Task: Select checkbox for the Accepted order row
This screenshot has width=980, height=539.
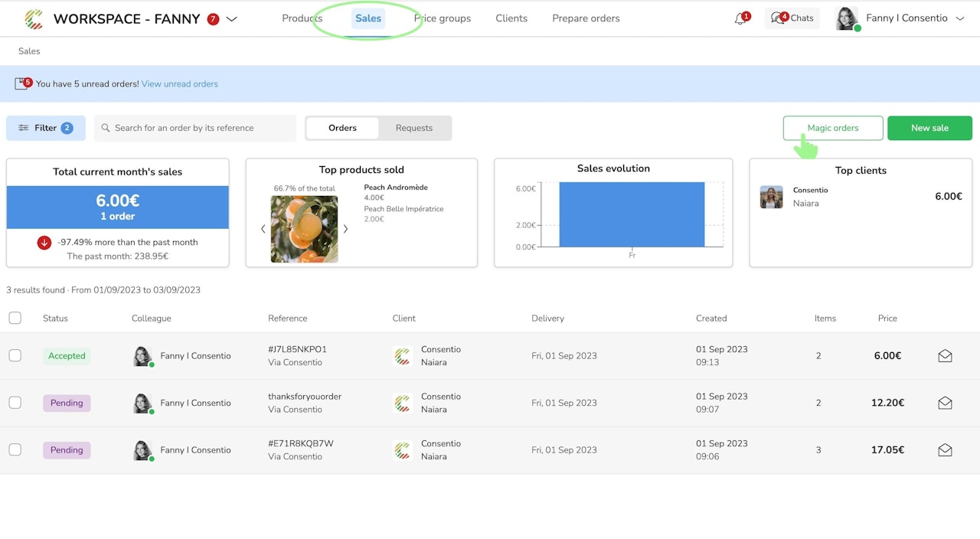Action: click(x=15, y=356)
